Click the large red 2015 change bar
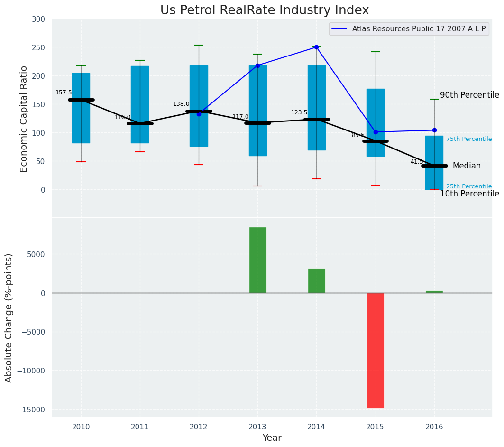The height and width of the screenshot is (447, 504). click(376, 350)
